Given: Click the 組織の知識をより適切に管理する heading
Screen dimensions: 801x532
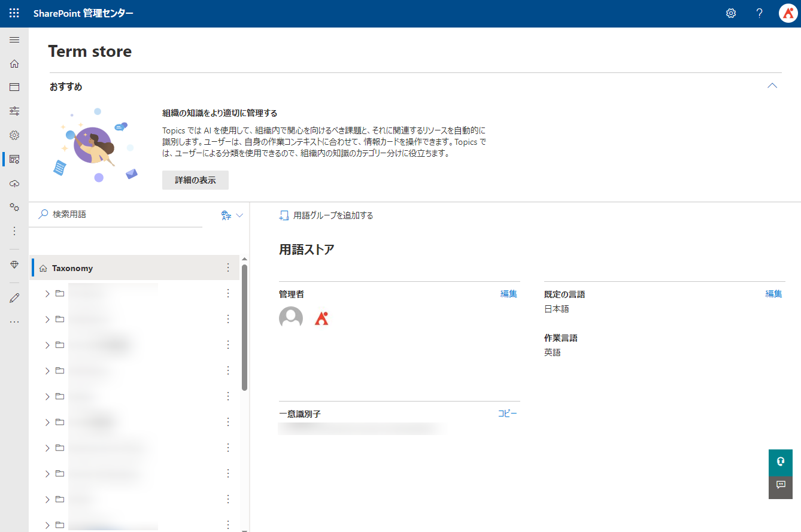Looking at the screenshot, I should point(220,113).
